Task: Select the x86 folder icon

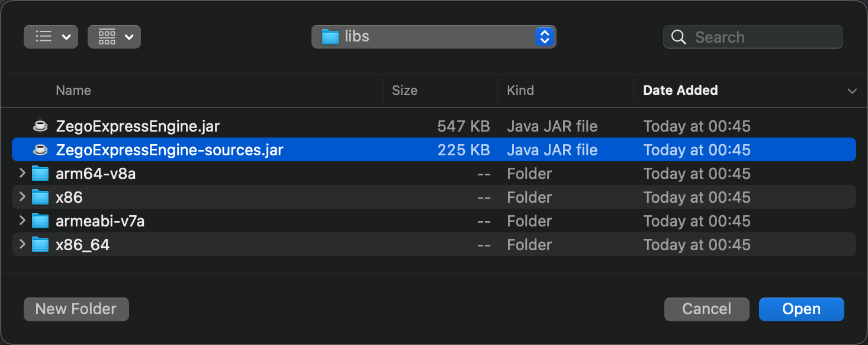Action: click(40, 197)
